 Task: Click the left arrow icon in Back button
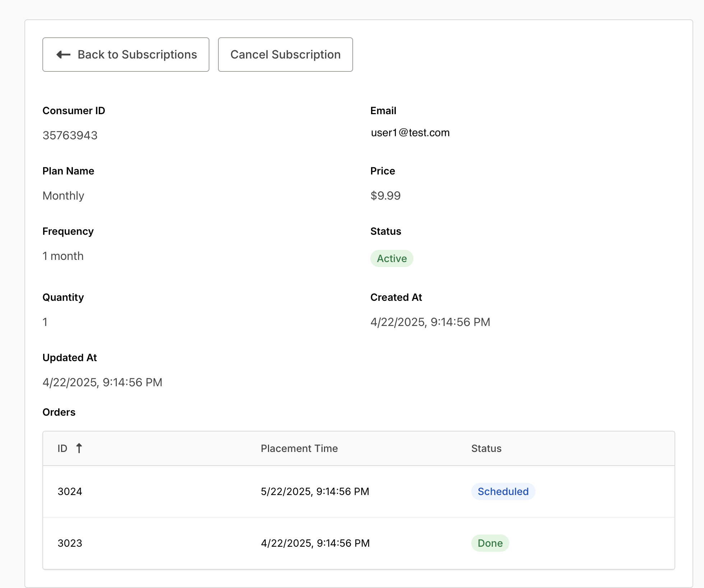[x=64, y=55]
